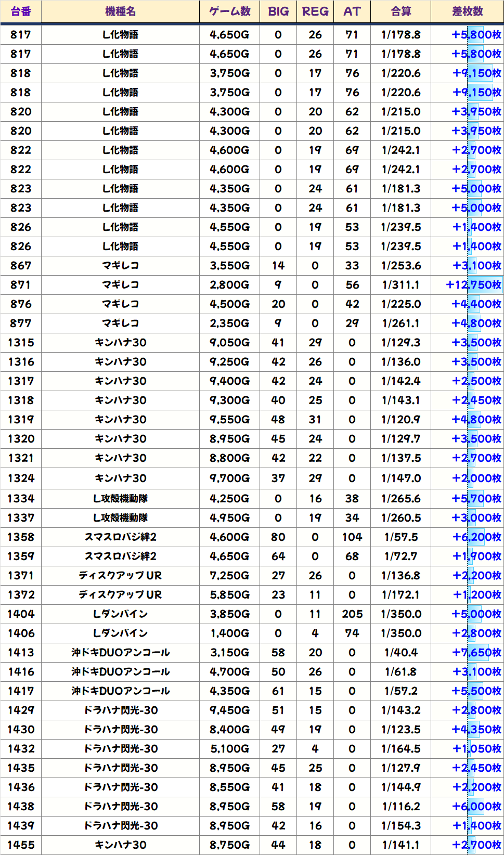The image size is (504, 855).
Task: Select ディスクアップUR name in row 1371
Action: (120, 576)
